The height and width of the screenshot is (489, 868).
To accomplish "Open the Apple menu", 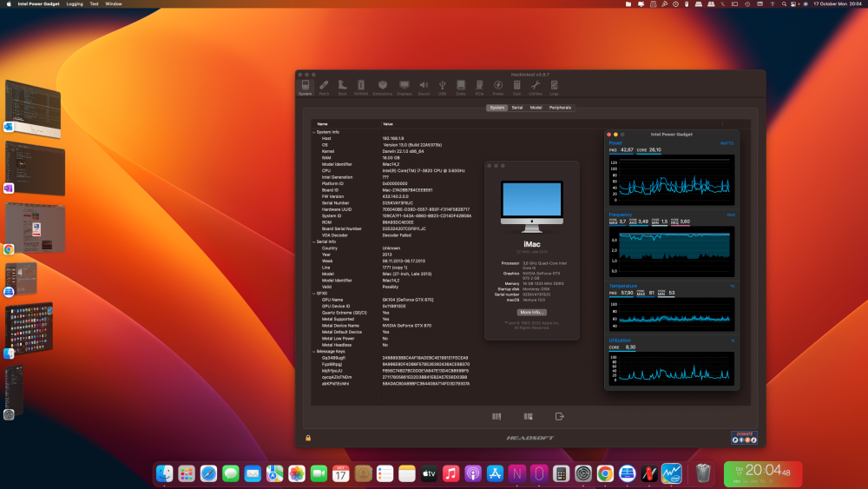I will coord(9,3).
